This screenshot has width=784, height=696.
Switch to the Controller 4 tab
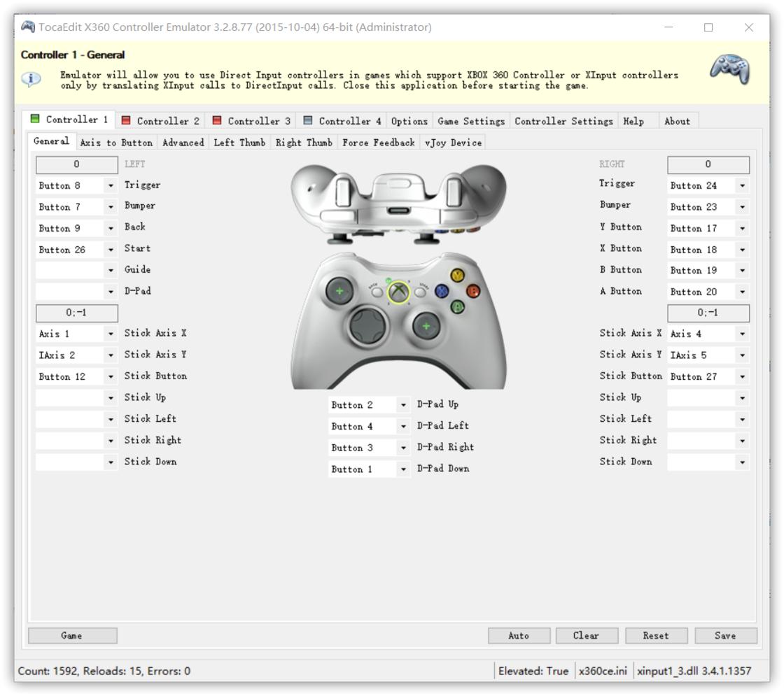pos(342,121)
